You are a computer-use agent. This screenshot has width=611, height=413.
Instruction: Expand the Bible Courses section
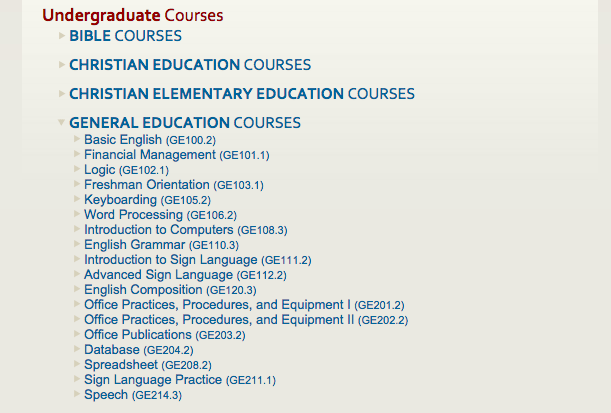125,36
